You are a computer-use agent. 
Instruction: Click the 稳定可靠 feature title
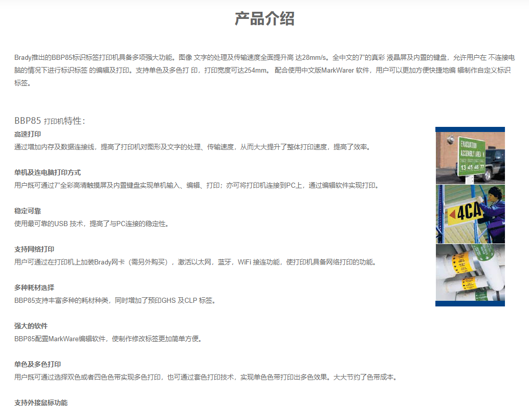(x=27, y=211)
